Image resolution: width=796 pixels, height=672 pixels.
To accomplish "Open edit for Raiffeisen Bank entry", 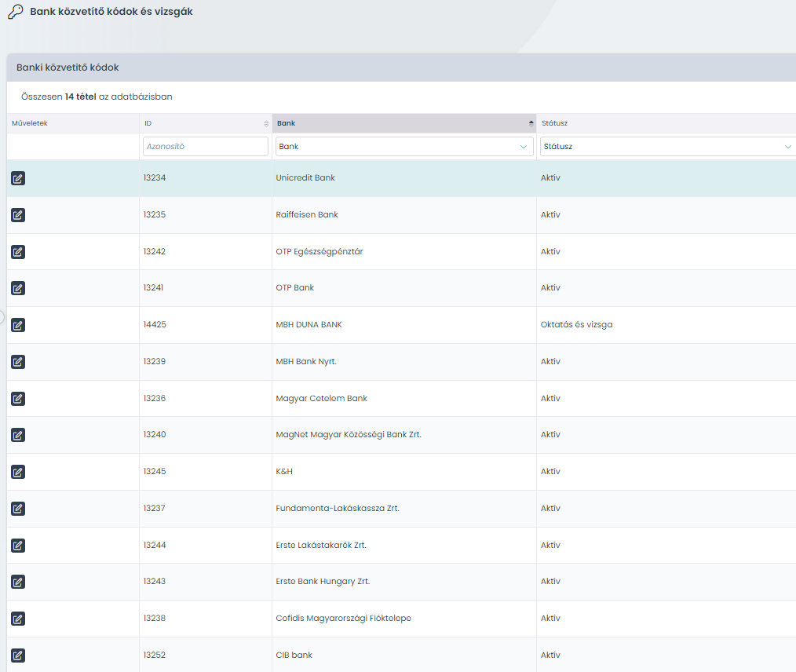I will coord(18,215).
